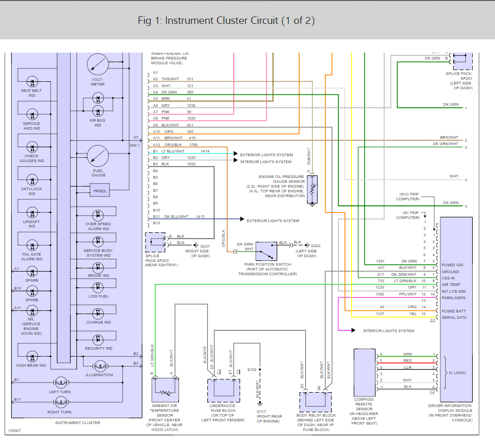The width and height of the screenshot is (495, 448).
Task: Click the Fuel Gauge dial symbol
Action: (x=98, y=156)
